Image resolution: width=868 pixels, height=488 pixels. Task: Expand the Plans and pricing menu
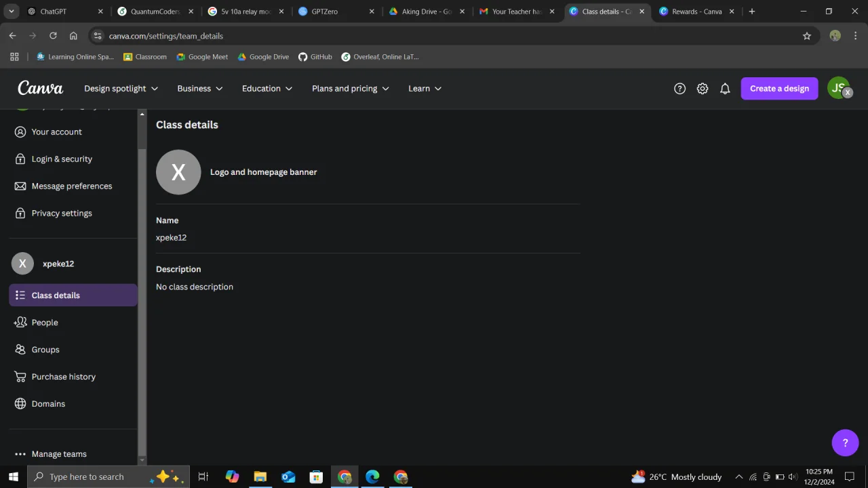(x=351, y=89)
